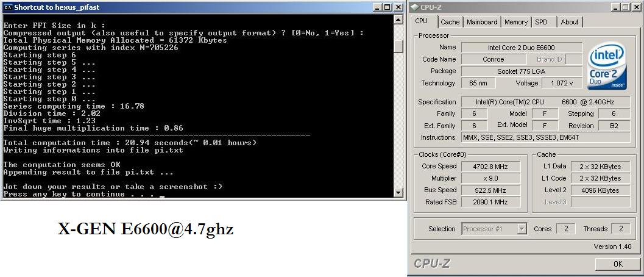Click the Core Speed value 4702.8 MHz
This screenshot has width=644, height=277.
(491, 167)
